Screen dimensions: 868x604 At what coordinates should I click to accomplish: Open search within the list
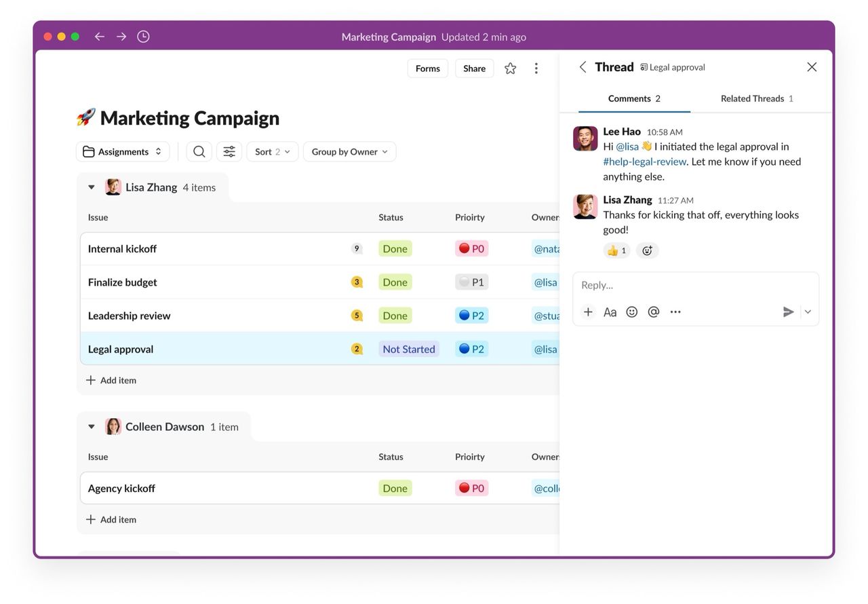point(199,151)
